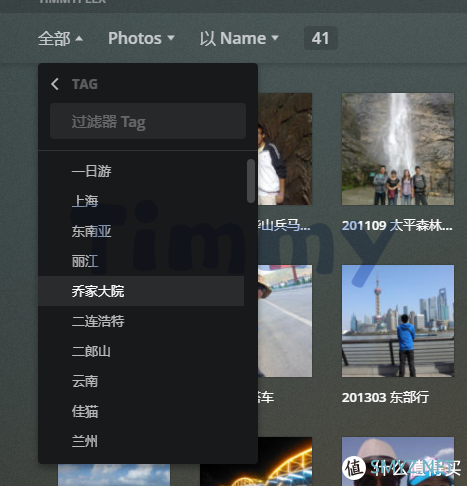Select the 二郎山 tag
This screenshot has height=486, width=467.
141,351
